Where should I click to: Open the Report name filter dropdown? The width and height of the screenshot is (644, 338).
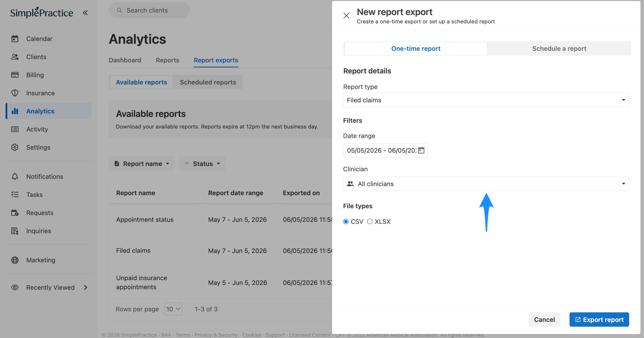click(x=142, y=164)
